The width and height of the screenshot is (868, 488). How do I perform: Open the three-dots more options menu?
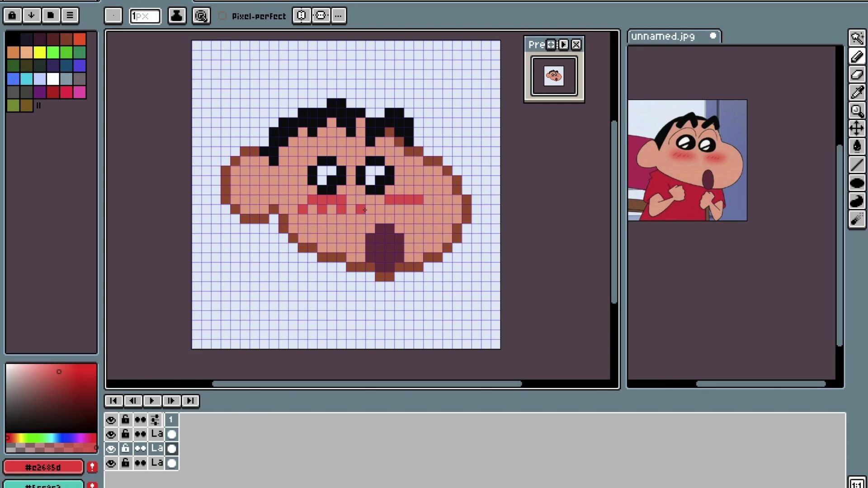339,16
